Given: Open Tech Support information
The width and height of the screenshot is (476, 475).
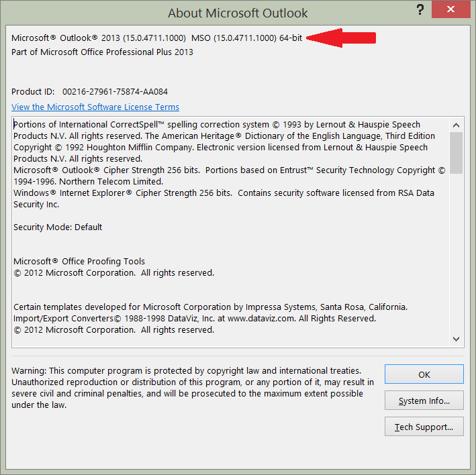Looking at the screenshot, I should (424, 426).
